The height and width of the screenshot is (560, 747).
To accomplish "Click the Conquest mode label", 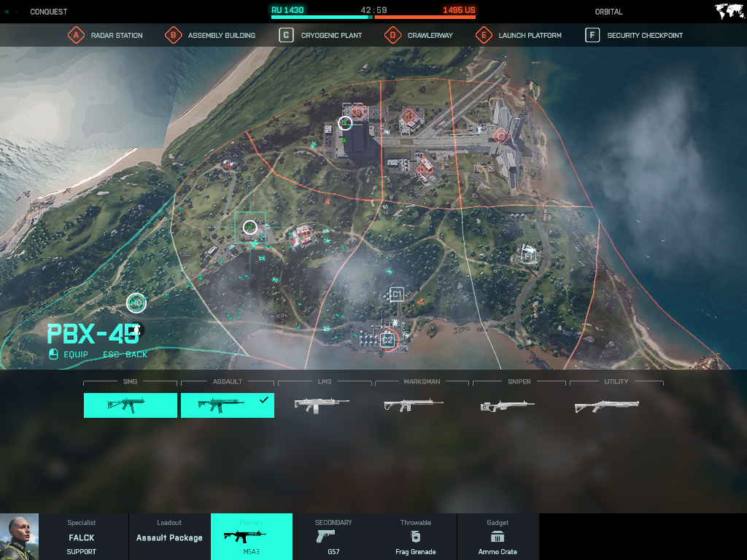I will click(49, 12).
